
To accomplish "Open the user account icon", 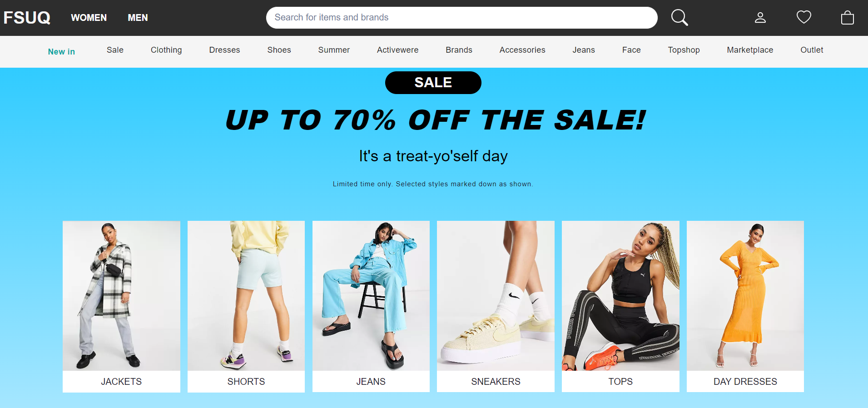I will [760, 18].
